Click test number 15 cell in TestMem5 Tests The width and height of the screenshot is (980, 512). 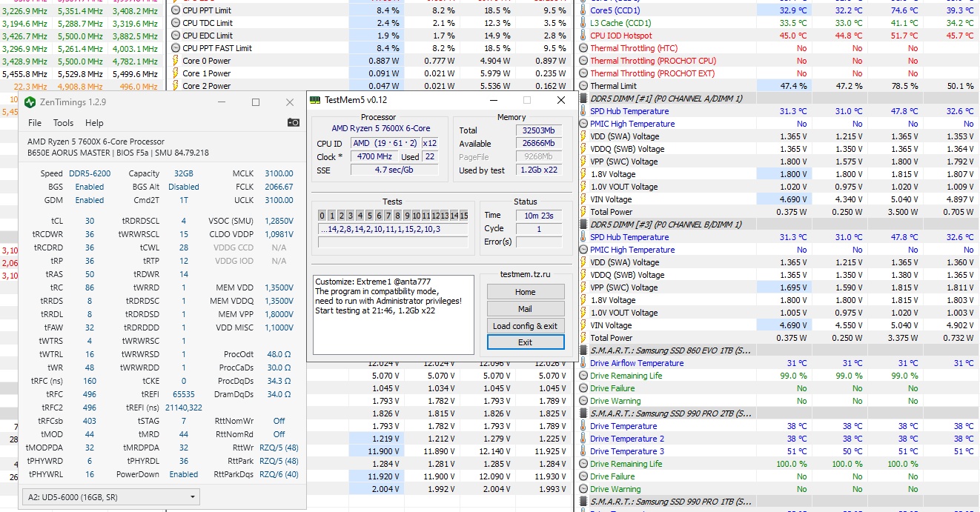pos(464,216)
